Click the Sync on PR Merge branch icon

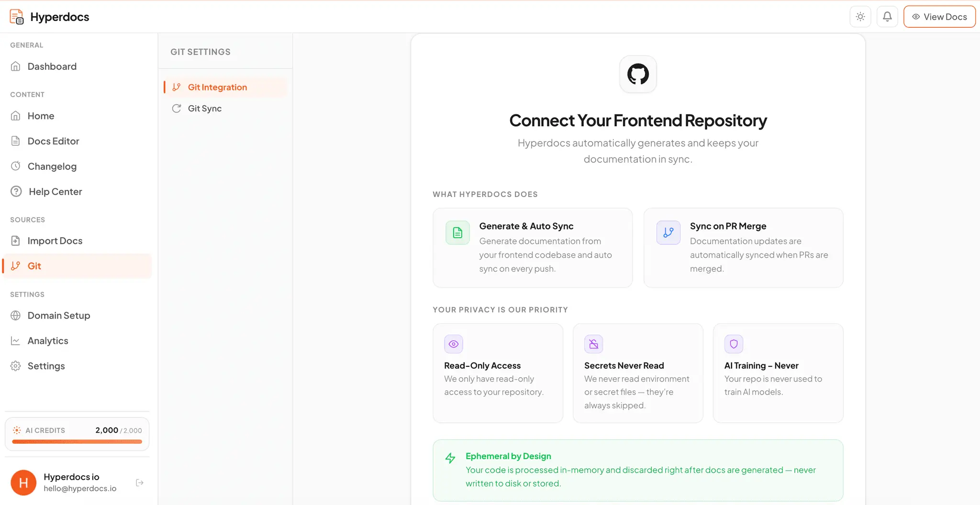coord(668,233)
